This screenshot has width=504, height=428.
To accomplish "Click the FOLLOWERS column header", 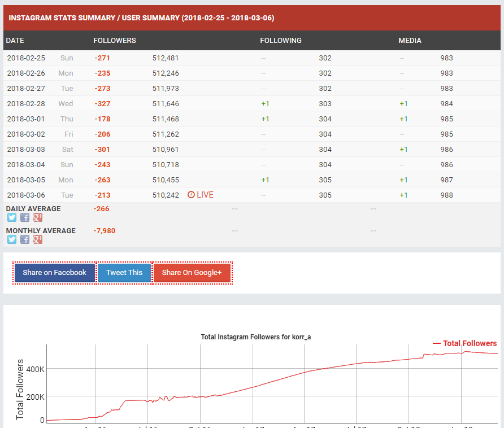I will pyautogui.click(x=115, y=41).
